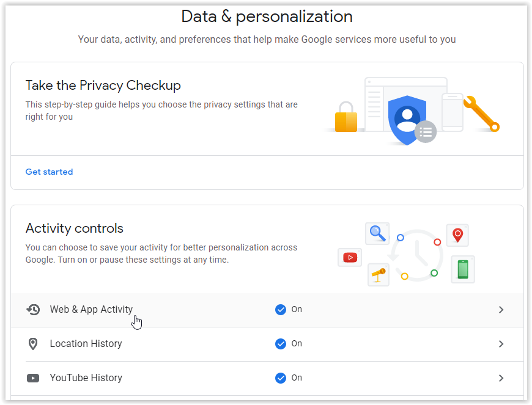
Task: Toggle Location History On checkmark
Action: click(x=281, y=344)
